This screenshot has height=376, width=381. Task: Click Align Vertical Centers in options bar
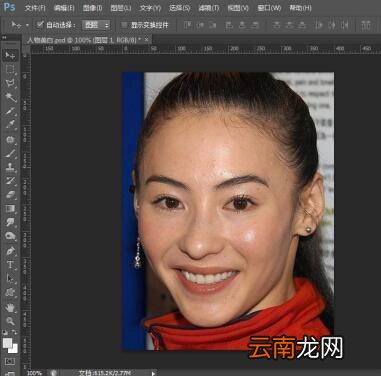point(200,25)
